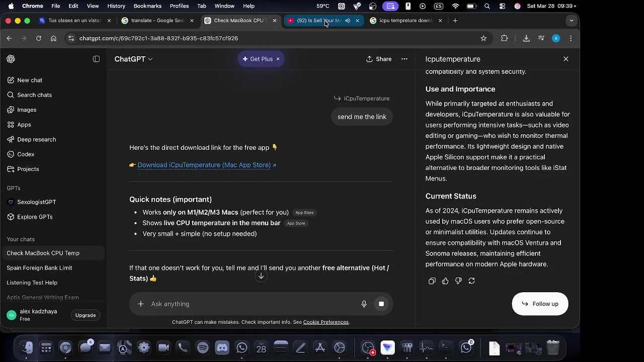The image size is (644, 362).
Task: Open Spotify from the Dock
Action: pos(203,347)
